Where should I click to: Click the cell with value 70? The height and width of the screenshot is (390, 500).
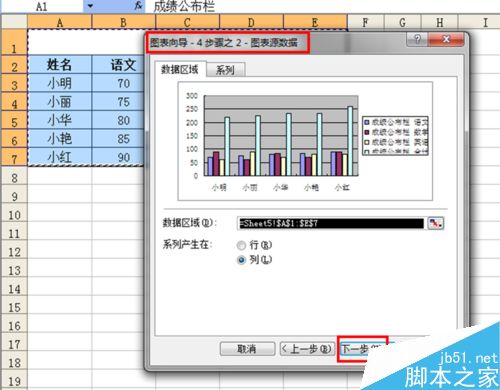[119, 83]
